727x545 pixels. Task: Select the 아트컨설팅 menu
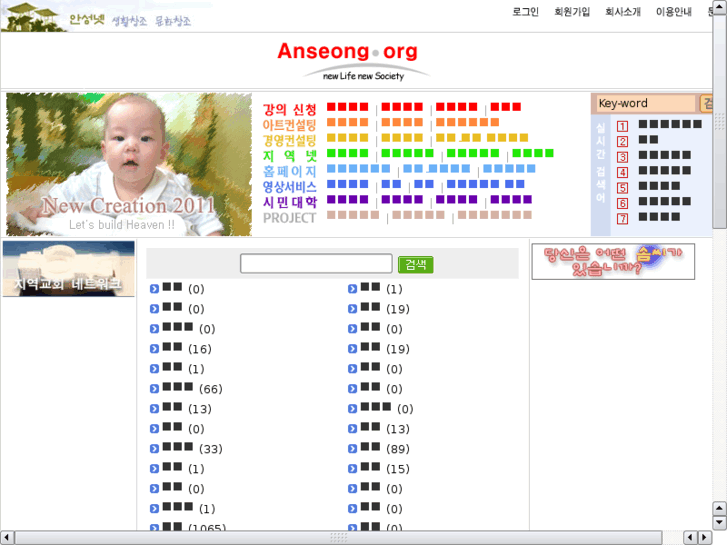coord(289,125)
